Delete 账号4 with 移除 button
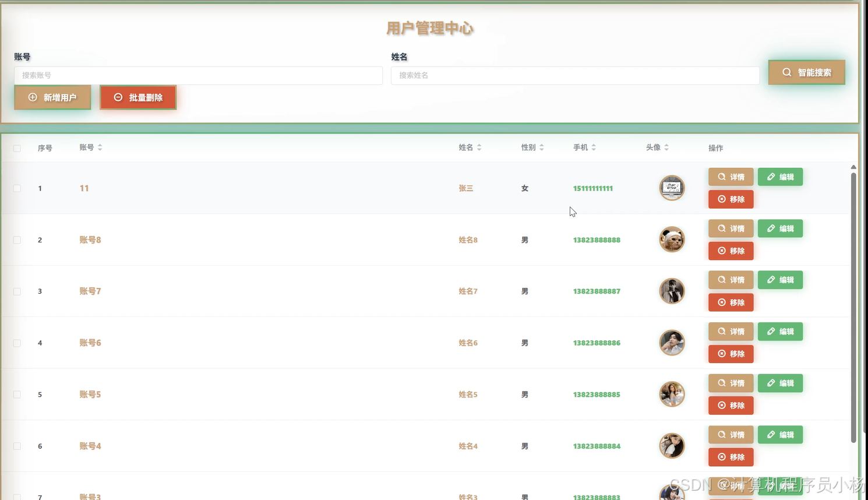 click(731, 457)
